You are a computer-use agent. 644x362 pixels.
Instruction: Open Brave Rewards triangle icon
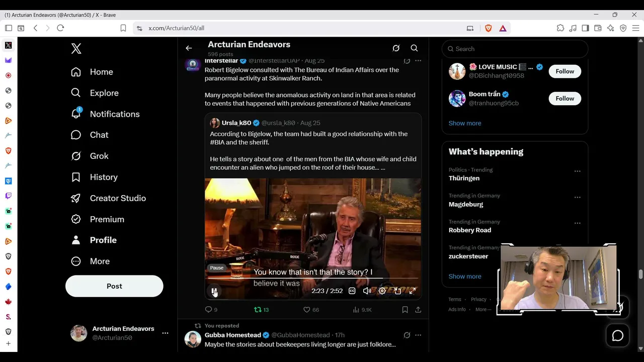tap(503, 28)
